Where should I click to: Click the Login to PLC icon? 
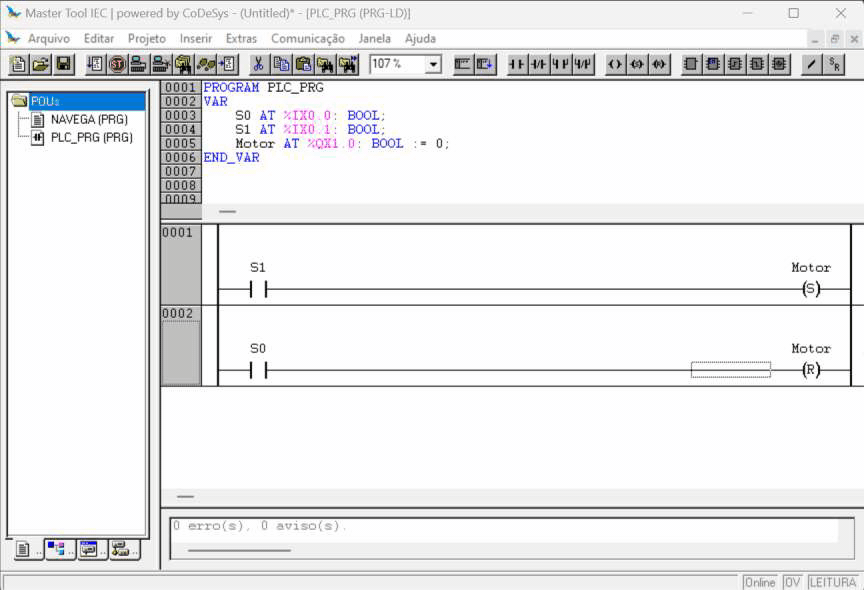point(138,64)
